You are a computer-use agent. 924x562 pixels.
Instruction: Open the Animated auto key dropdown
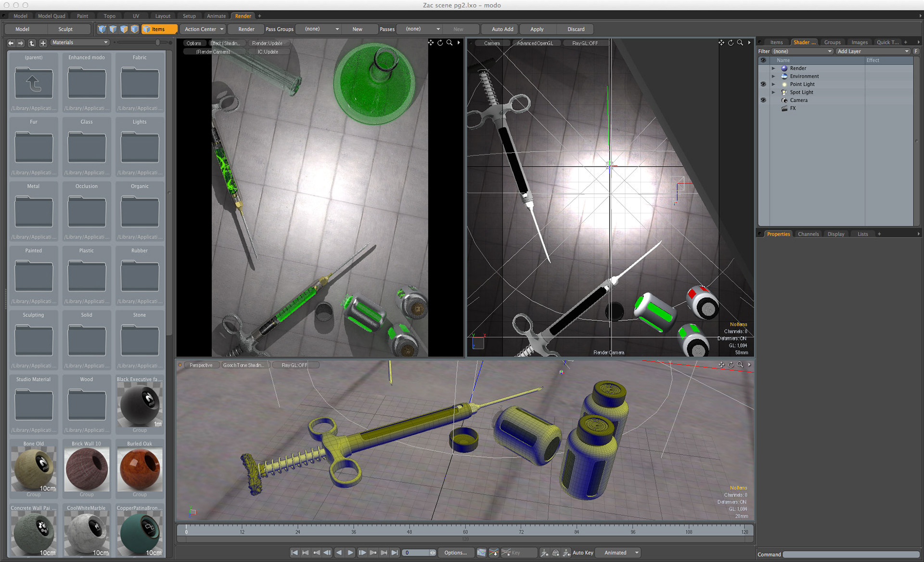pos(619,553)
